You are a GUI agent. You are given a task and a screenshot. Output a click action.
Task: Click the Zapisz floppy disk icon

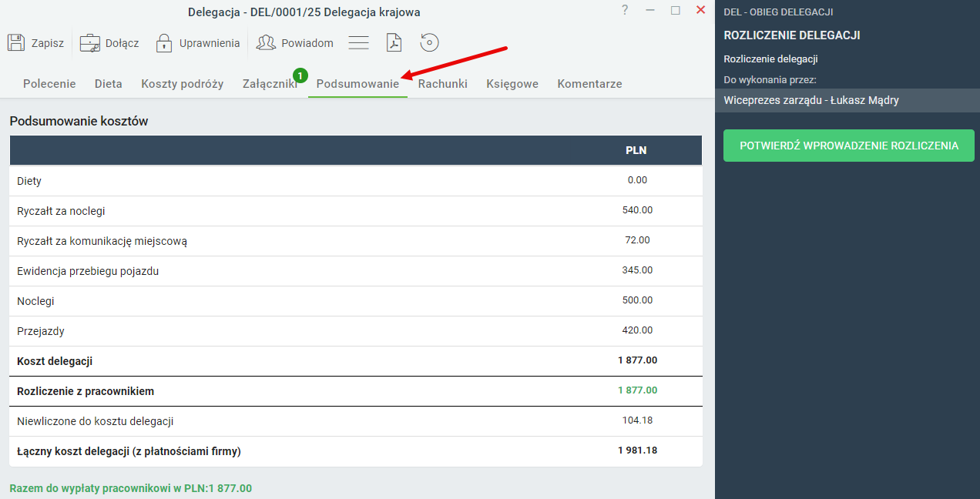pos(16,42)
